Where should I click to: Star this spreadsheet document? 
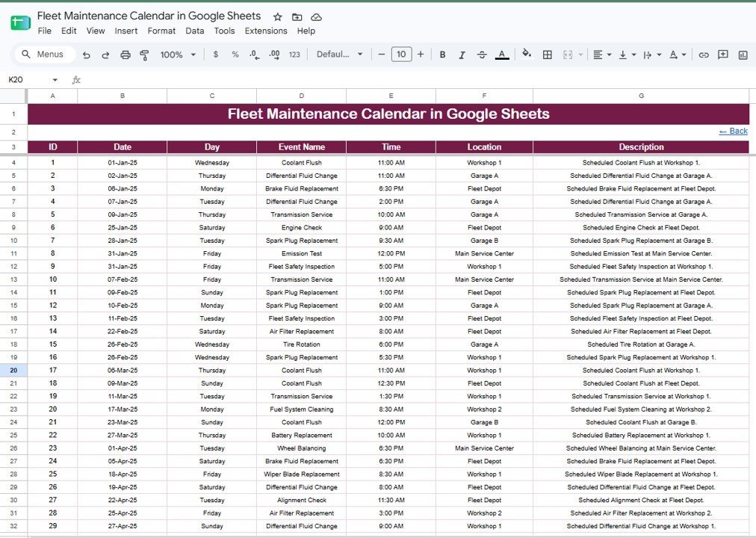coord(278,17)
